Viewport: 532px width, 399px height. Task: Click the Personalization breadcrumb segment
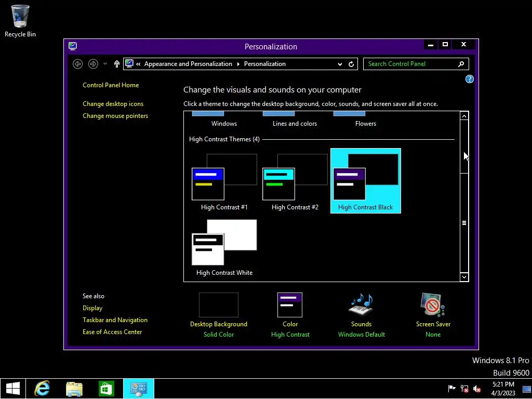pyautogui.click(x=264, y=64)
